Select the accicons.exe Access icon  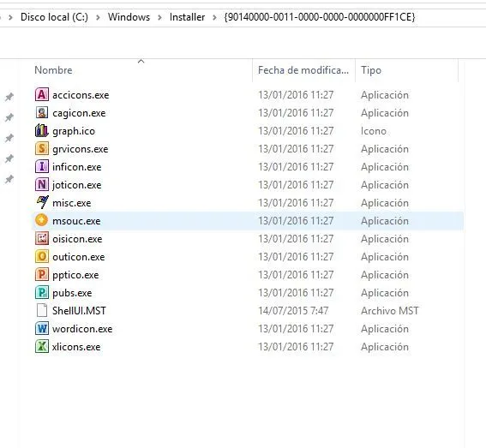pos(42,94)
